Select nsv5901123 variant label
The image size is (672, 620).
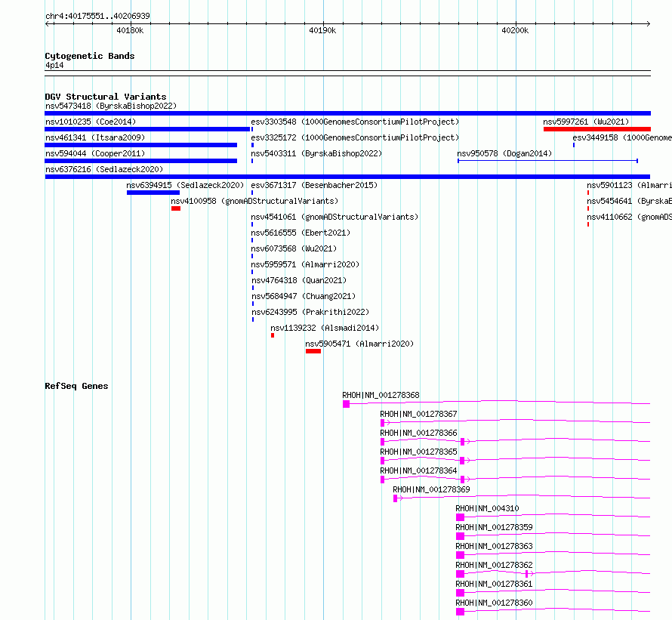629,185
